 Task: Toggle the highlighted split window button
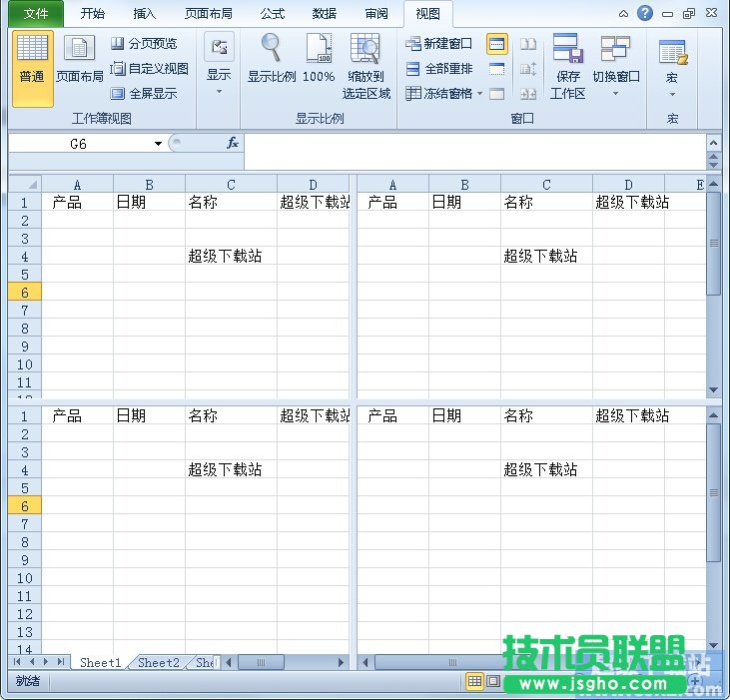(x=496, y=44)
